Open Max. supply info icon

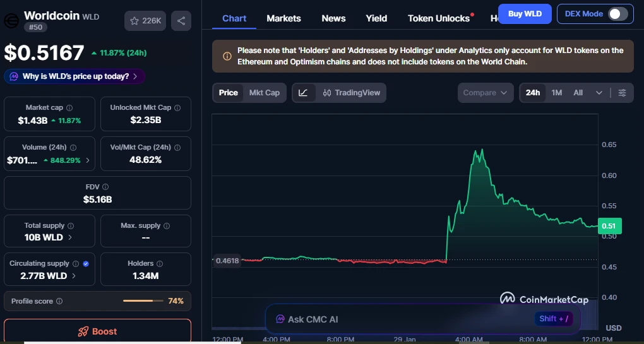167,226
